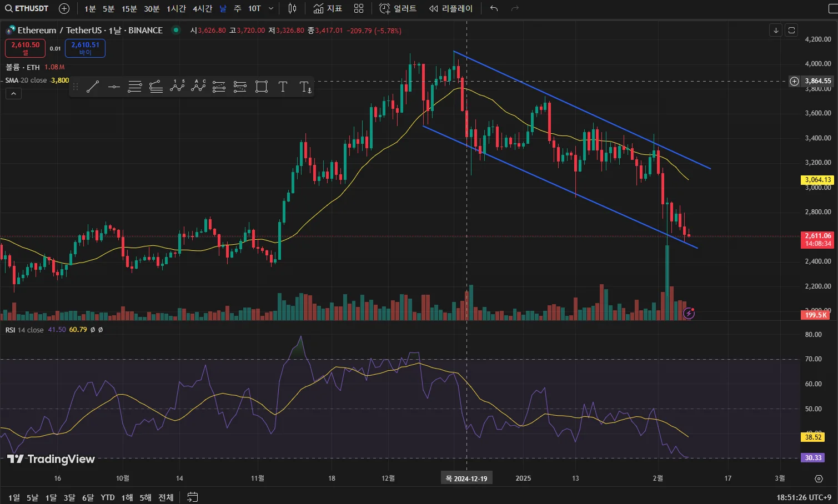This screenshot has height=504, width=838.
Task: Click the yellow 3,064.13 SMA price label
Action: (818, 180)
